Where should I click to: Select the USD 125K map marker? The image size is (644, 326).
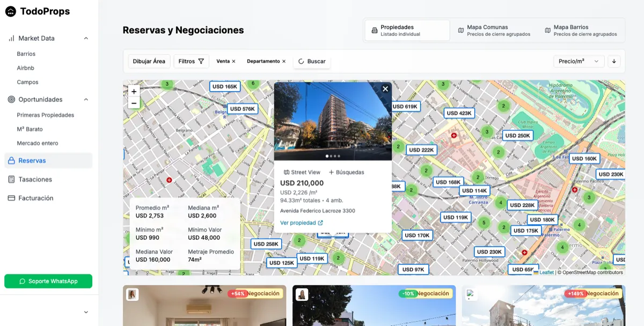282,263
